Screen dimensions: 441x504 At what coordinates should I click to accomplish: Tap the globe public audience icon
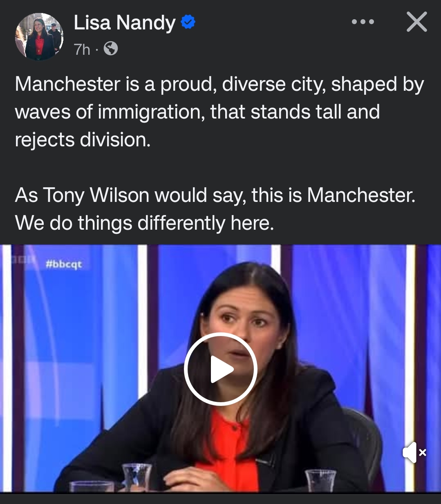coord(111,49)
